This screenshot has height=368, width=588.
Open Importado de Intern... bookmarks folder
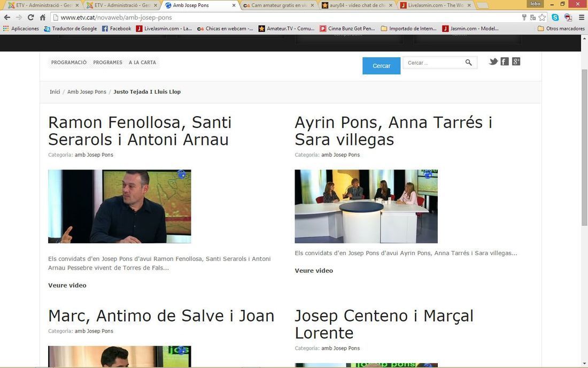click(x=409, y=28)
